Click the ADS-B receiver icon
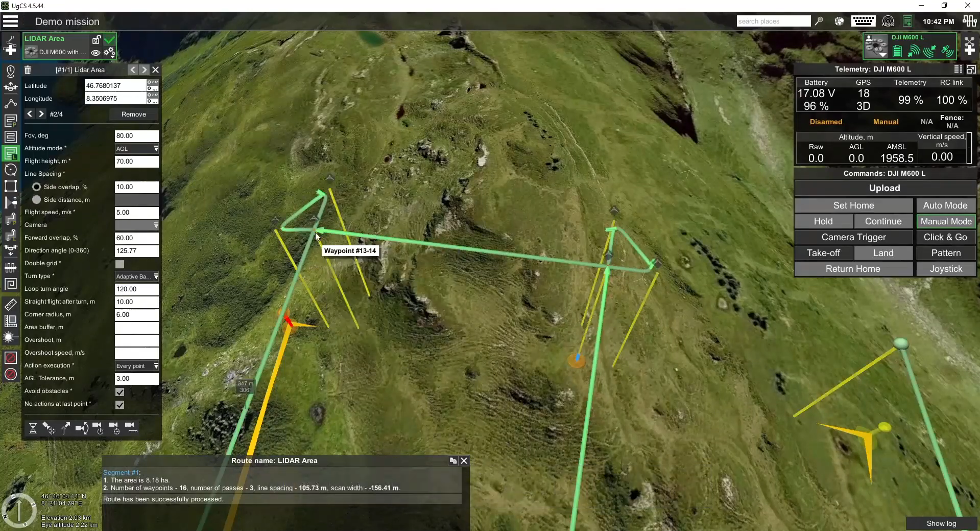Screen dimensions: 980x531 (888, 21)
